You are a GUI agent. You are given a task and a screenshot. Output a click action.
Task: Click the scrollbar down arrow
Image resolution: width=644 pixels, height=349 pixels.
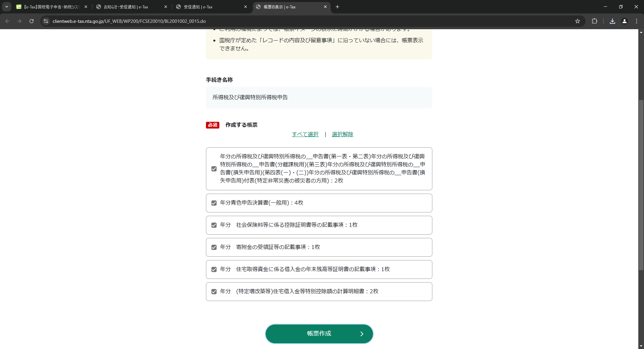pyautogui.click(x=641, y=346)
